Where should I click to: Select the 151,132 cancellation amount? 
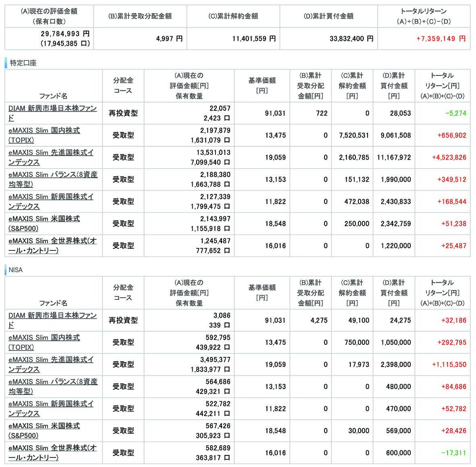click(x=357, y=179)
